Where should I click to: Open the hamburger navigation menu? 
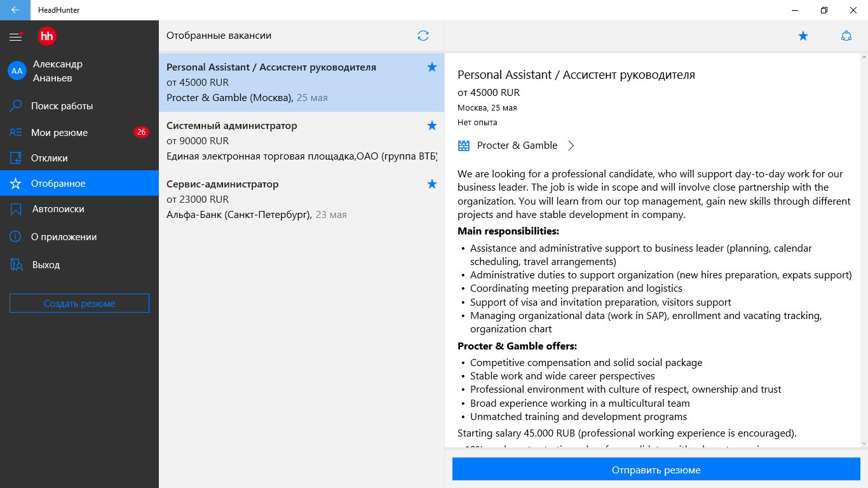(x=16, y=37)
